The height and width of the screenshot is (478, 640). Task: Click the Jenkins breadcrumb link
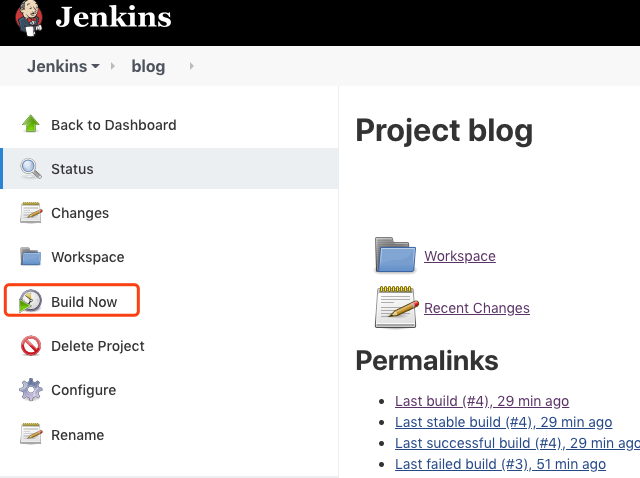[x=57, y=66]
